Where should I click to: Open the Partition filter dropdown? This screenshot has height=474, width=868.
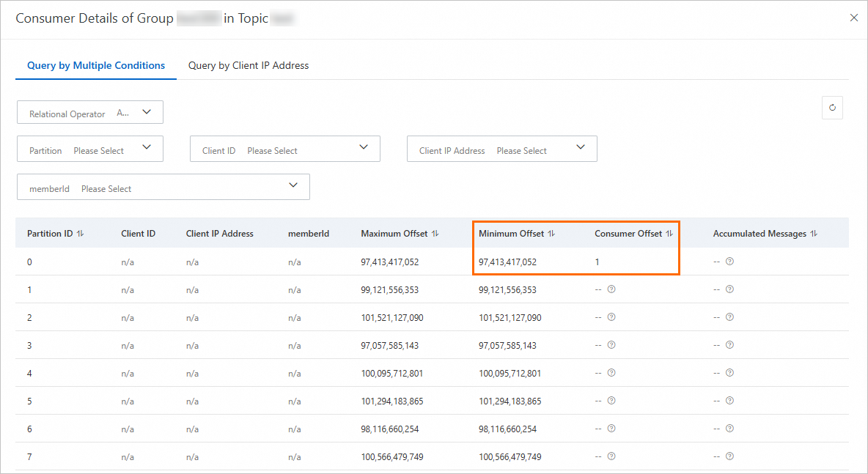[90, 149]
